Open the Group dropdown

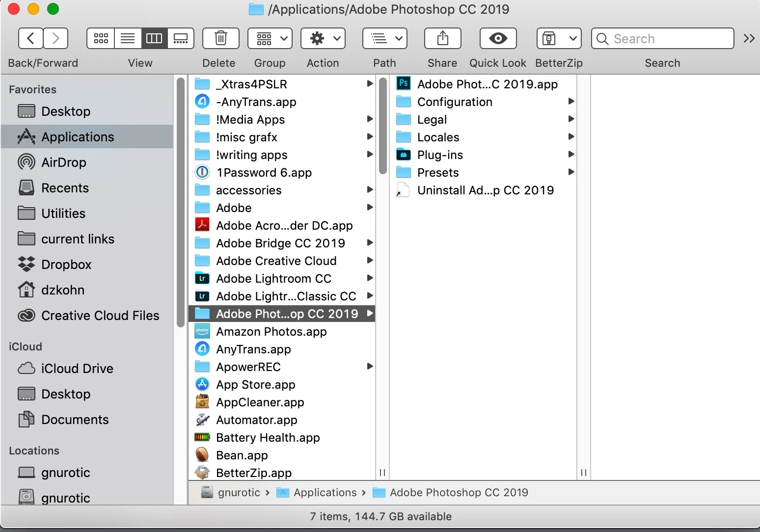pyautogui.click(x=270, y=38)
